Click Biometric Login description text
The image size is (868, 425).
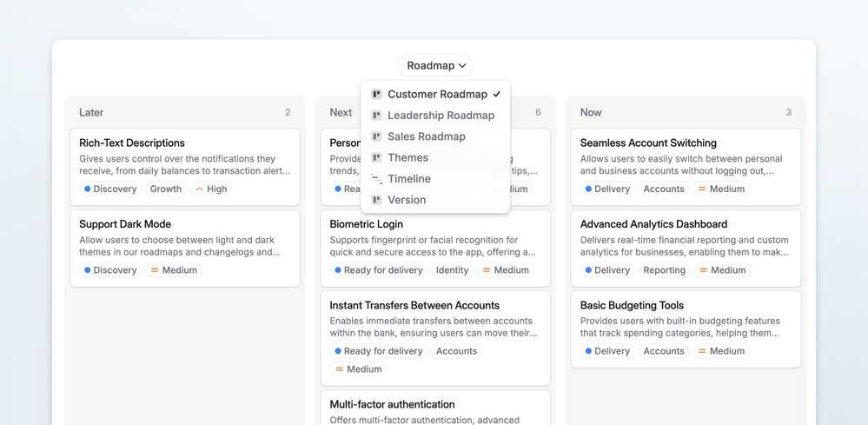point(433,246)
